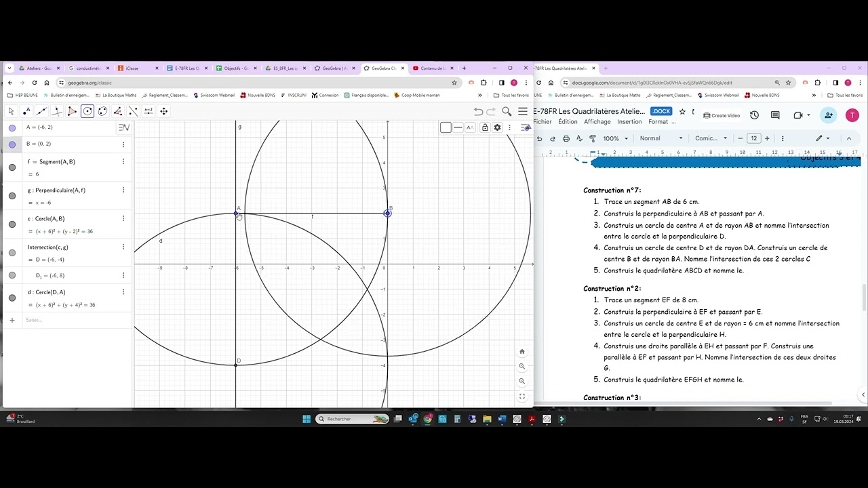Open Docs version history clock
This screenshot has height=488, width=868.
click(754, 115)
